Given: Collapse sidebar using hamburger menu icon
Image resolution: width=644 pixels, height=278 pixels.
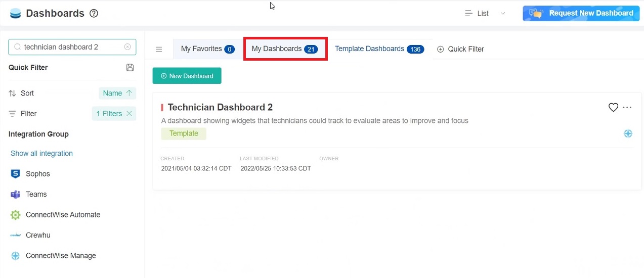Looking at the screenshot, I should 159,49.
